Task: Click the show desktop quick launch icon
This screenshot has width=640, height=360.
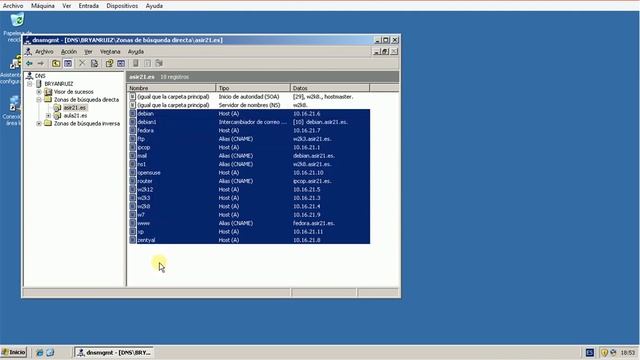Action: [x=50, y=353]
